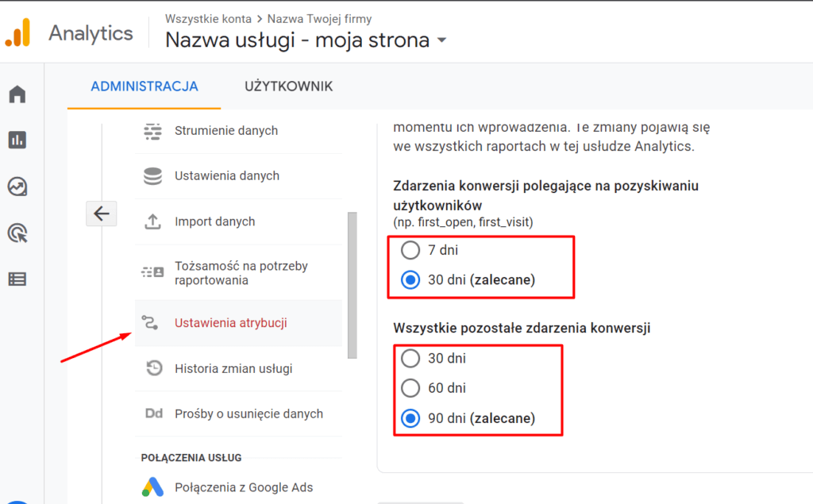Click the Google Ads logo icon

point(152,487)
